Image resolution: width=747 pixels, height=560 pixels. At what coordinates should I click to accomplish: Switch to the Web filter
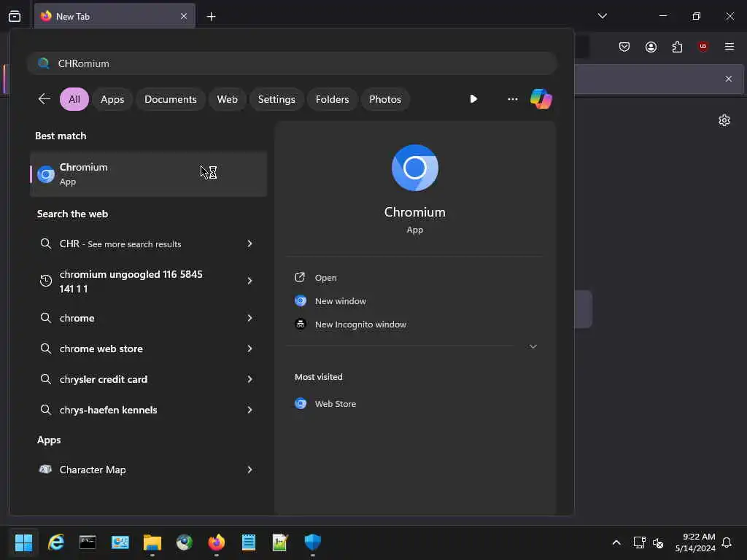(228, 99)
